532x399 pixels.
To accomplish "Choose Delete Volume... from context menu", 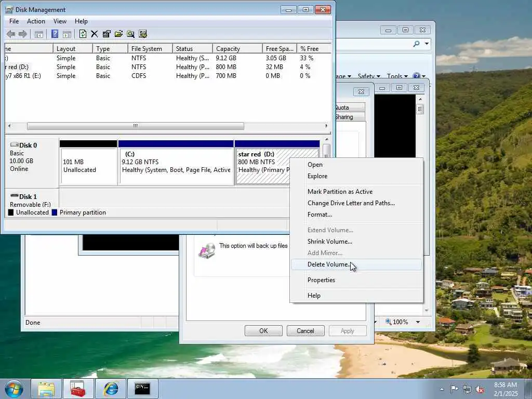I will tap(356, 264).
